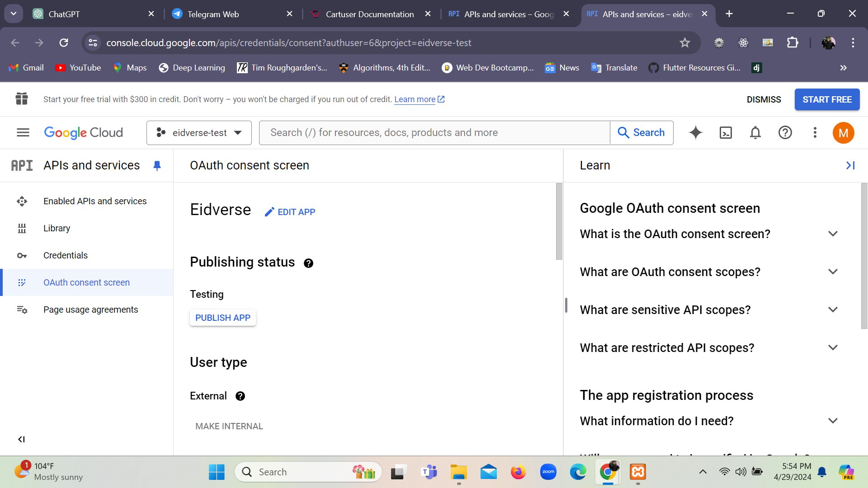The height and width of the screenshot is (488, 868).
Task: Click the blue Search button
Action: [642, 133]
